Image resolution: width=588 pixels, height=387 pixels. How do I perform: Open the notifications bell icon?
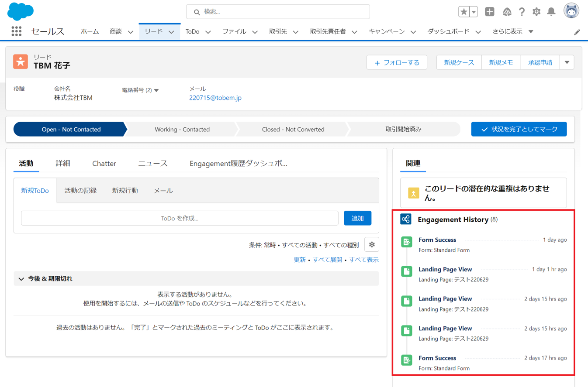tap(551, 12)
